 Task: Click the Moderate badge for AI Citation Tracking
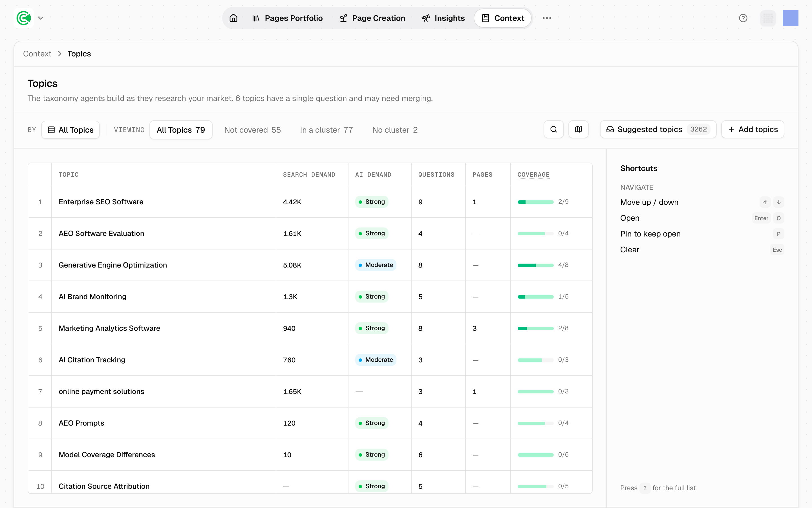376,360
